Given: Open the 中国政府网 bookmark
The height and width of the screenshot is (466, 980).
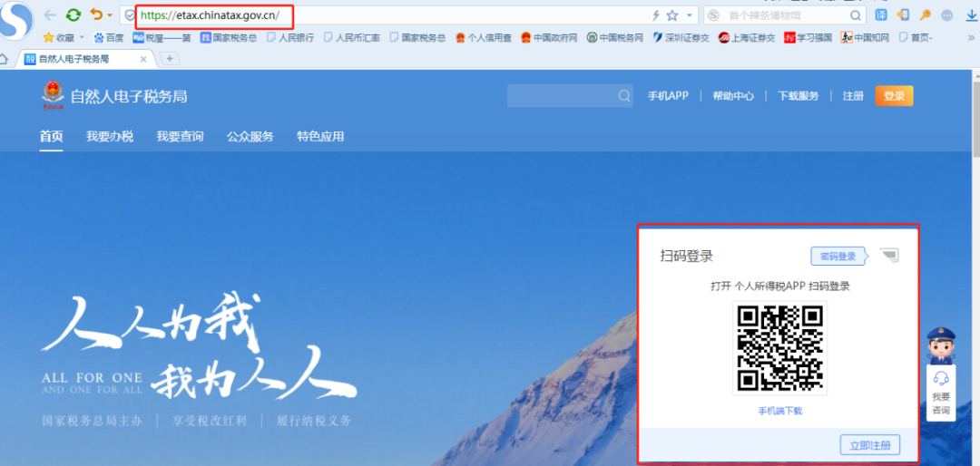Looking at the screenshot, I should [x=549, y=37].
